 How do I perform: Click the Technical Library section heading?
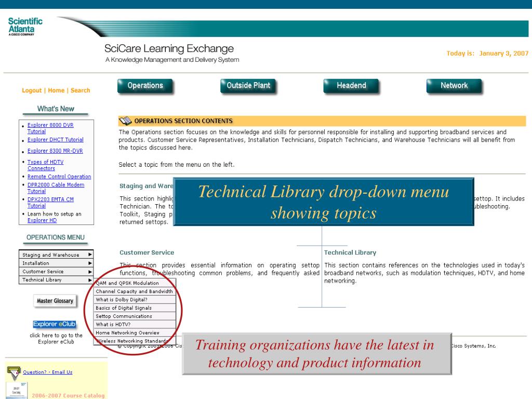350,252
